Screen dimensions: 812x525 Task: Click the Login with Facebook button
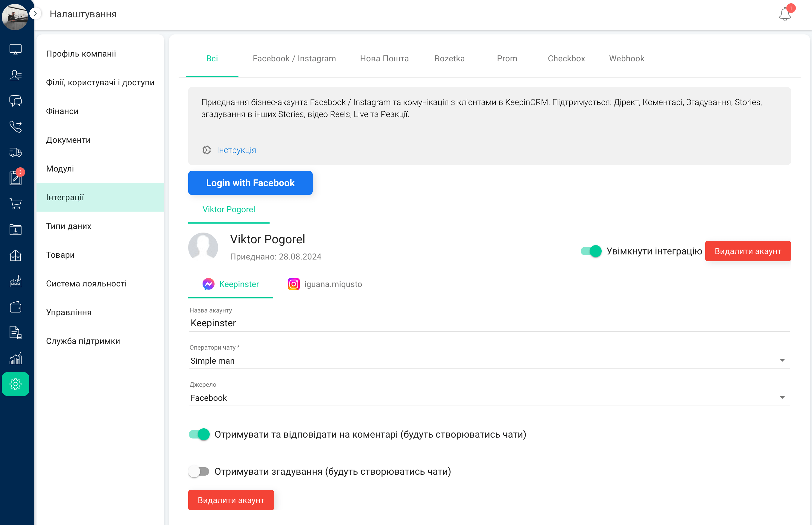click(x=250, y=182)
